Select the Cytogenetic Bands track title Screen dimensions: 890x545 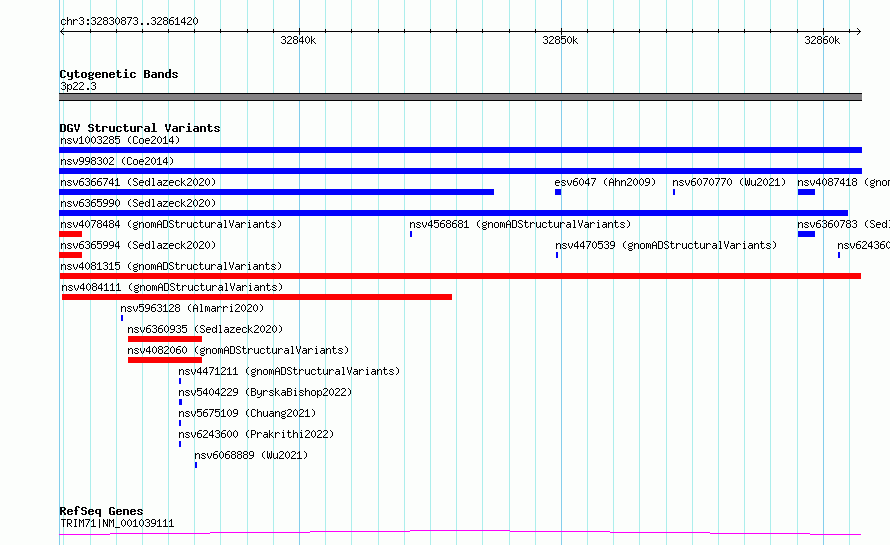pos(119,74)
